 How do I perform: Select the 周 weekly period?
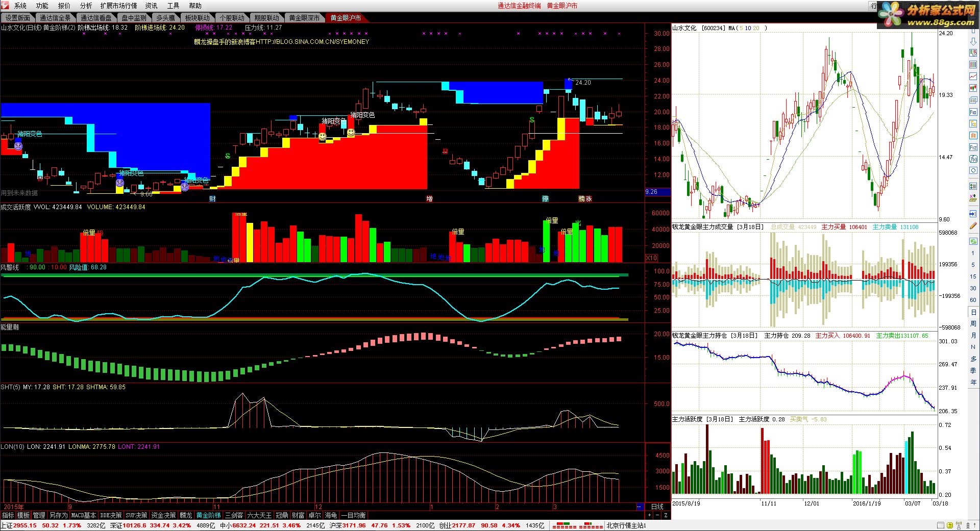[973, 324]
